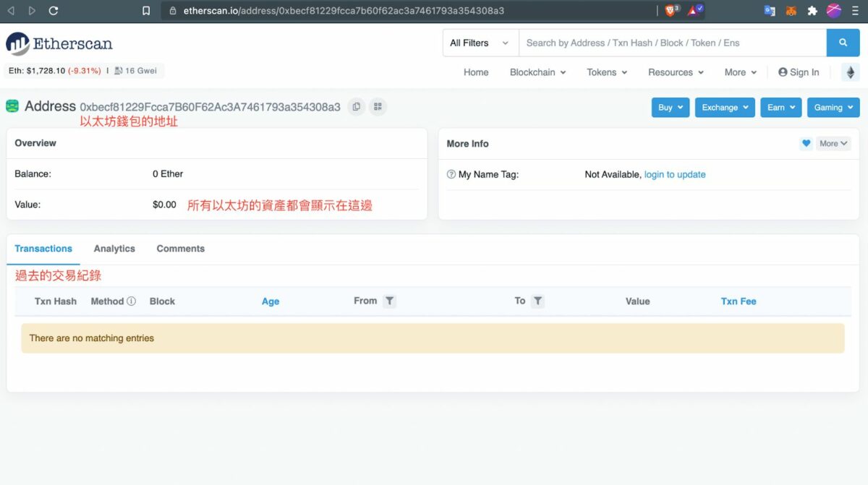Viewport: 868px width, 485px height.
Task: Click the From column filter funnel
Action: tap(390, 301)
